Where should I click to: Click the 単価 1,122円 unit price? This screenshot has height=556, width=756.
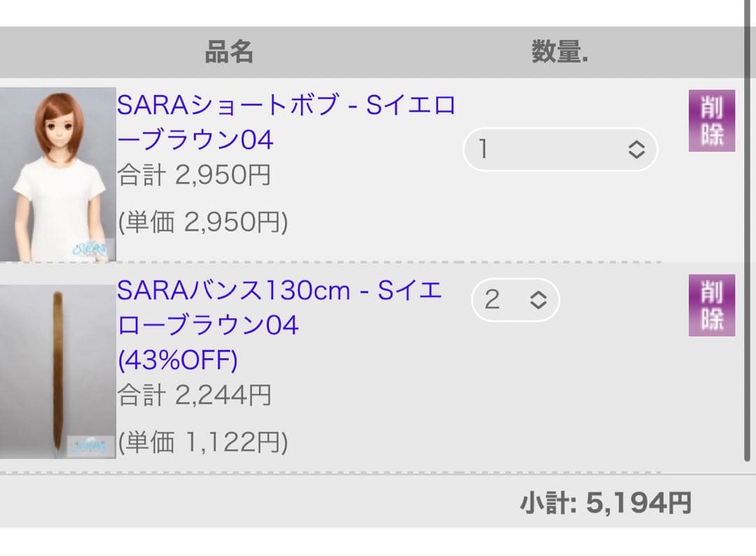tap(203, 441)
